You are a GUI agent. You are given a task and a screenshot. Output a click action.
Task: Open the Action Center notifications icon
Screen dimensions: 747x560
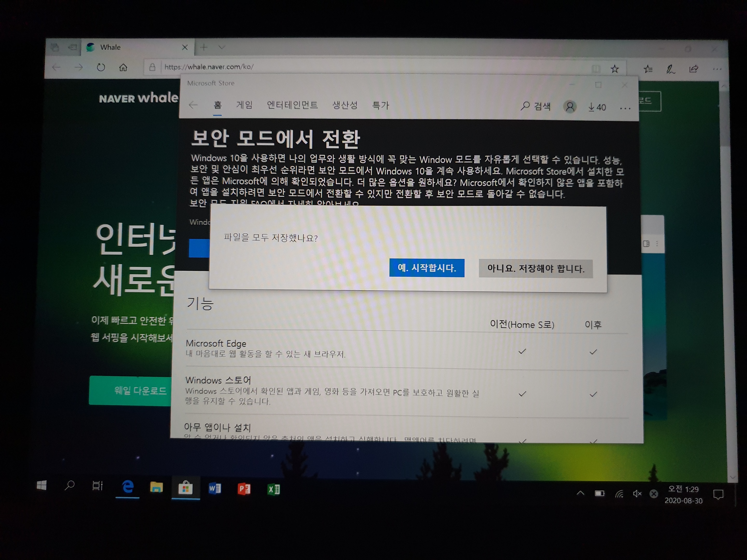[x=718, y=495]
